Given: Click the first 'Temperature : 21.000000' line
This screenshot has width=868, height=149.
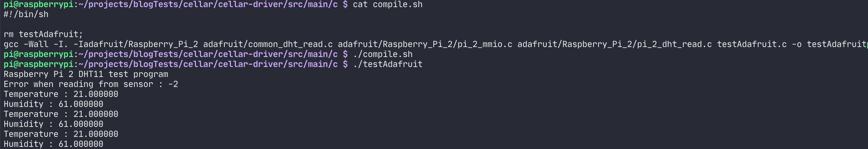Looking at the screenshot, I should [61, 94].
